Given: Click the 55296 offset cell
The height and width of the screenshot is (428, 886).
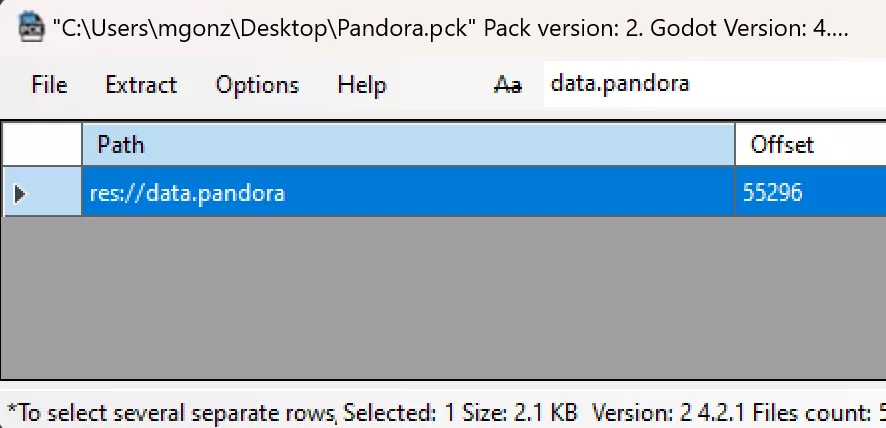Looking at the screenshot, I should (811, 193).
